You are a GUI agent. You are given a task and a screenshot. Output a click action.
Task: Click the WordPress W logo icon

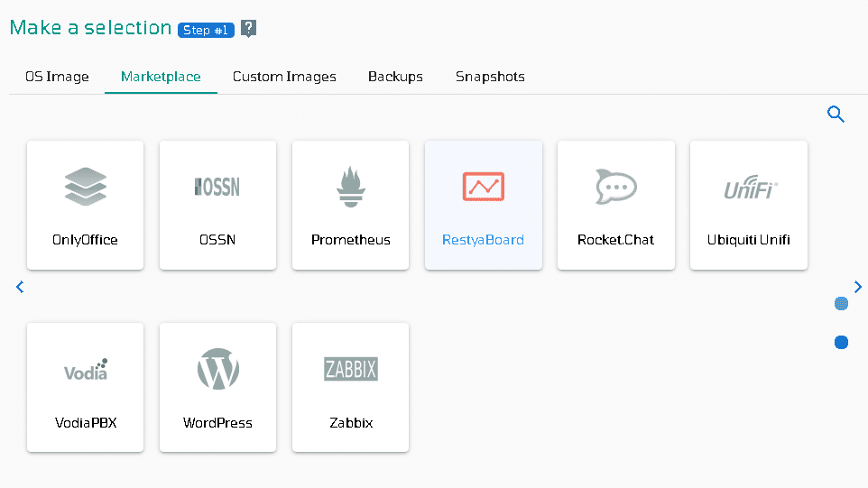[218, 369]
